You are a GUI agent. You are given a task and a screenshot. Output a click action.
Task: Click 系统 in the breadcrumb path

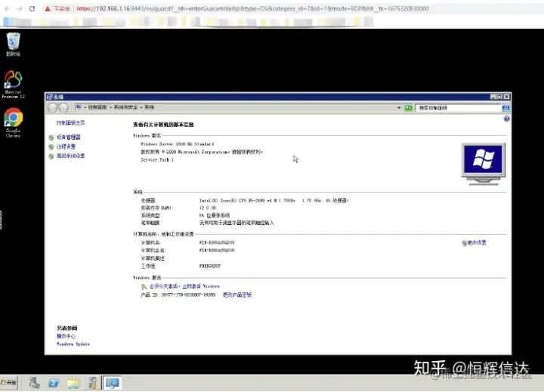[149, 107]
